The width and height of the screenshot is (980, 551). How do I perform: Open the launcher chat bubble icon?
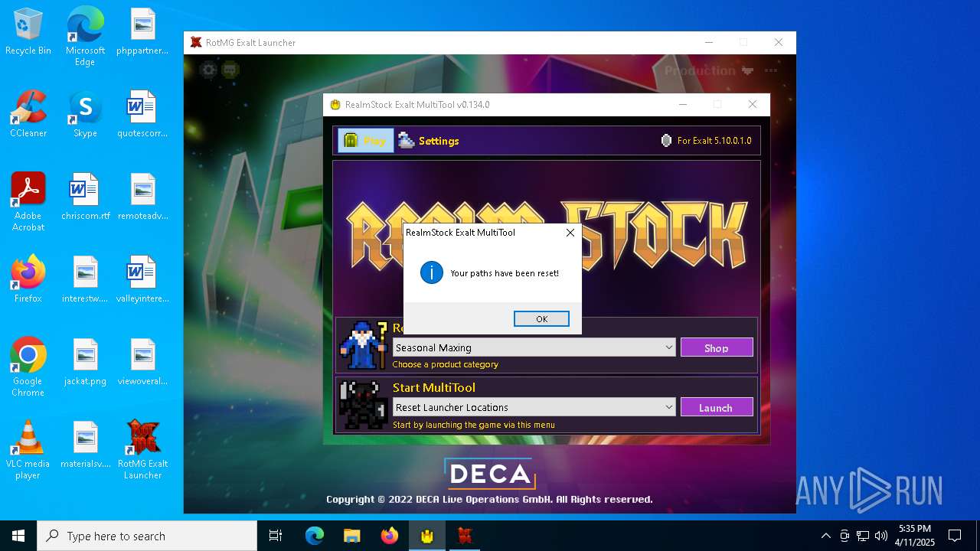click(x=230, y=70)
